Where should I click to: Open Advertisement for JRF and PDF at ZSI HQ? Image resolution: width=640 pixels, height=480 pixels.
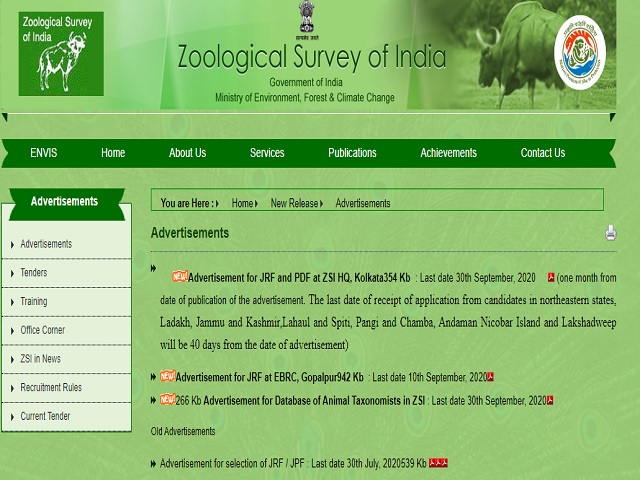click(x=299, y=278)
